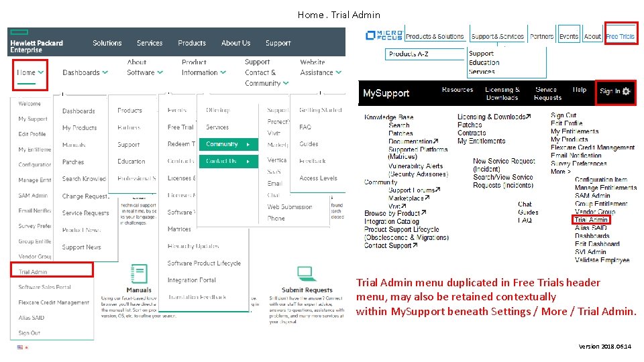This screenshot has height=362, width=644.
Task: Choose FAQ in the Website Assistance menu
Action: point(305,127)
